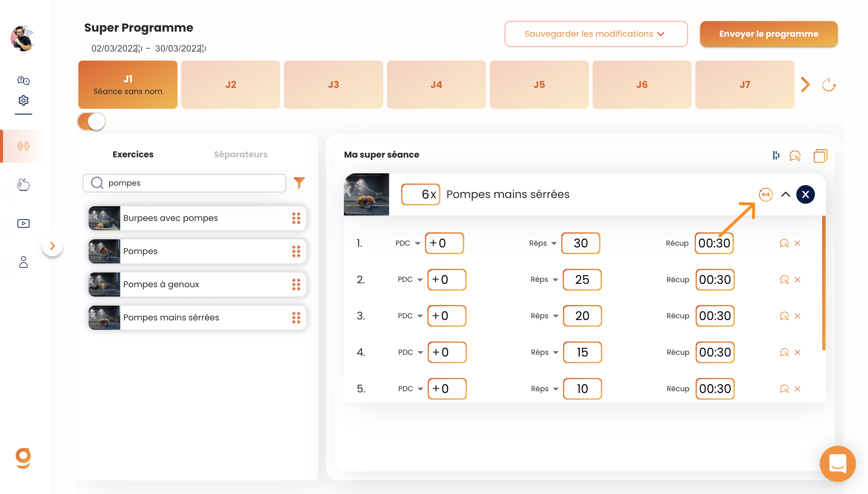
Task: Collapse the Pompes mains sérrées sets
Action: pos(785,194)
